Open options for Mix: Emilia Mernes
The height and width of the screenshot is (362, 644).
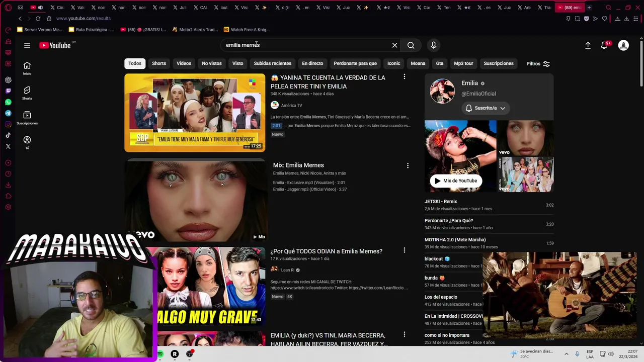tap(408, 165)
